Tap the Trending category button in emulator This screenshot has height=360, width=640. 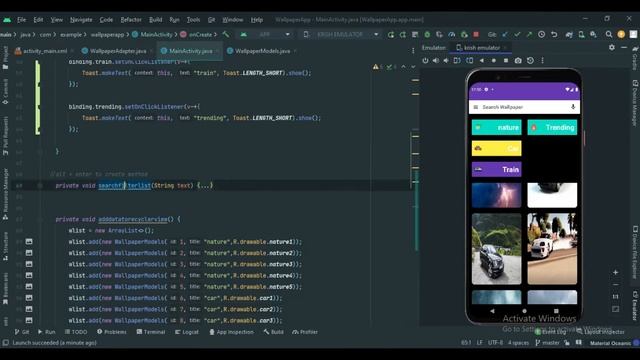pyautogui.click(x=552, y=127)
